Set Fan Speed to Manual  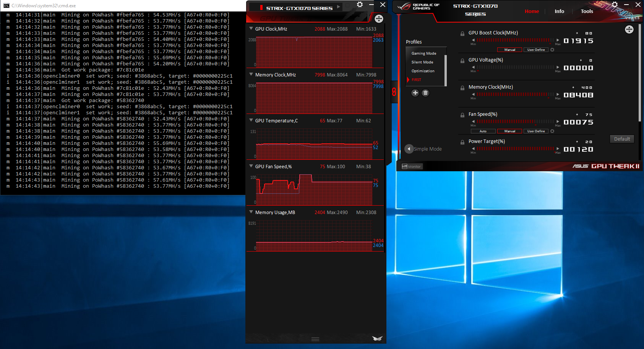click(509, 131)
